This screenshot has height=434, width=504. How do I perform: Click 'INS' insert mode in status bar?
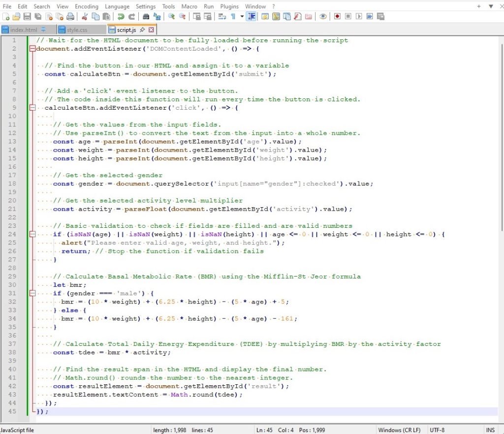pyautogui.click(x=490, y=430)
